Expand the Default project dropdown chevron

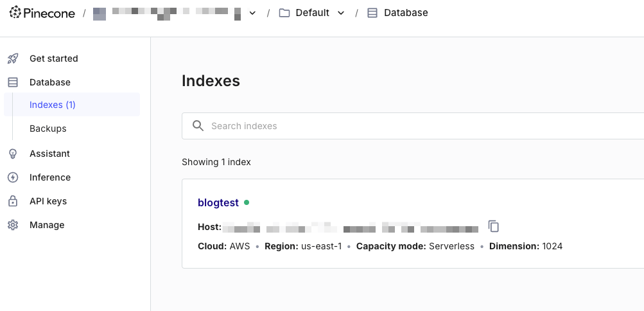pos(341,13)
